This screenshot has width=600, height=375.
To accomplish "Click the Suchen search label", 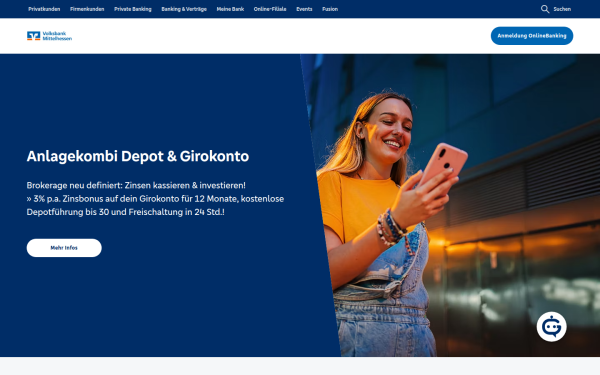I will coord(562,9).
